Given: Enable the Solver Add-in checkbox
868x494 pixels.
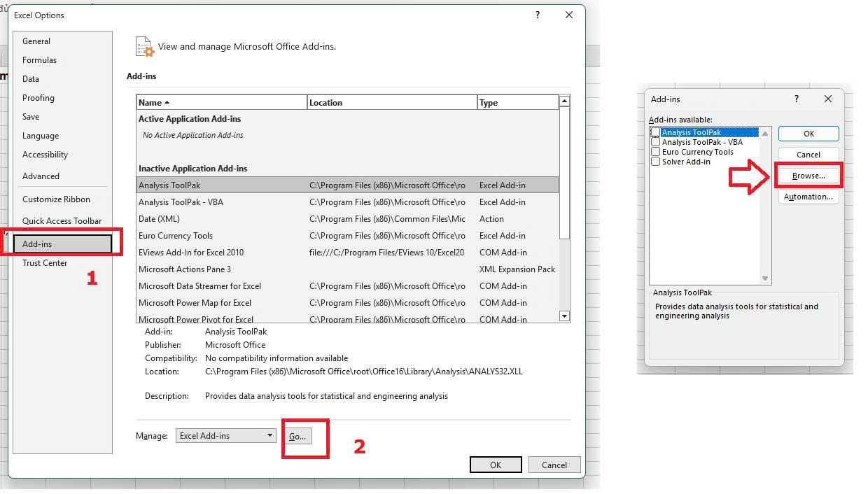Looking at the screenshot, I should 655,162.
